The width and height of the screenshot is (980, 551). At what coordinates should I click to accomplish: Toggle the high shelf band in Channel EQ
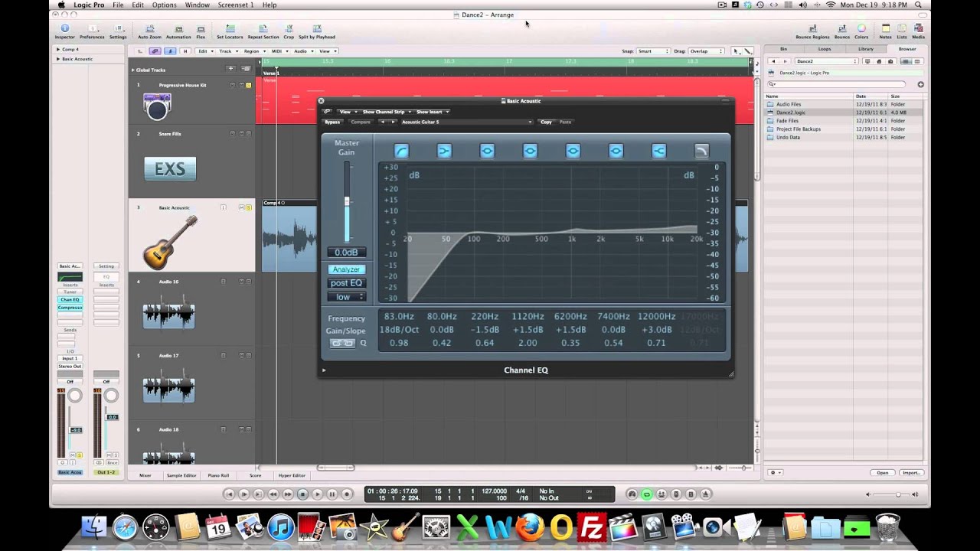(658, 152)
